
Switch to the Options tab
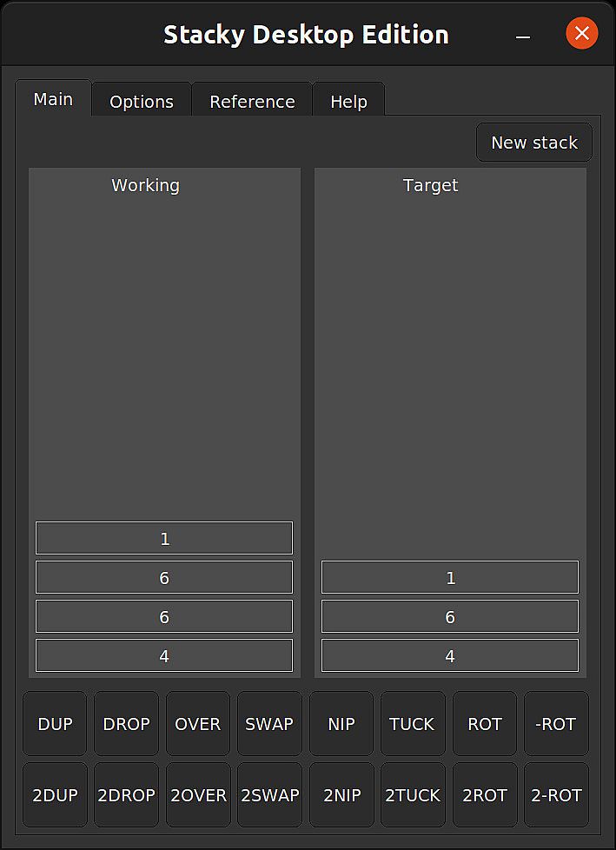141,102
